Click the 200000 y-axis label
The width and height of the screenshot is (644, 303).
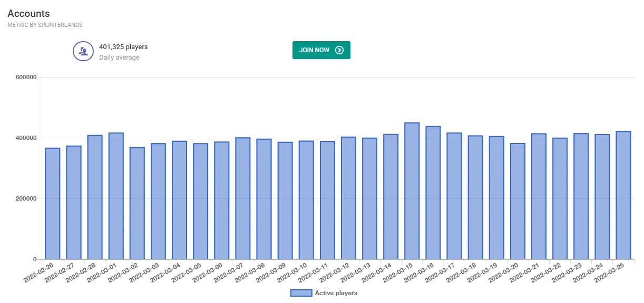tap(26, 199)
